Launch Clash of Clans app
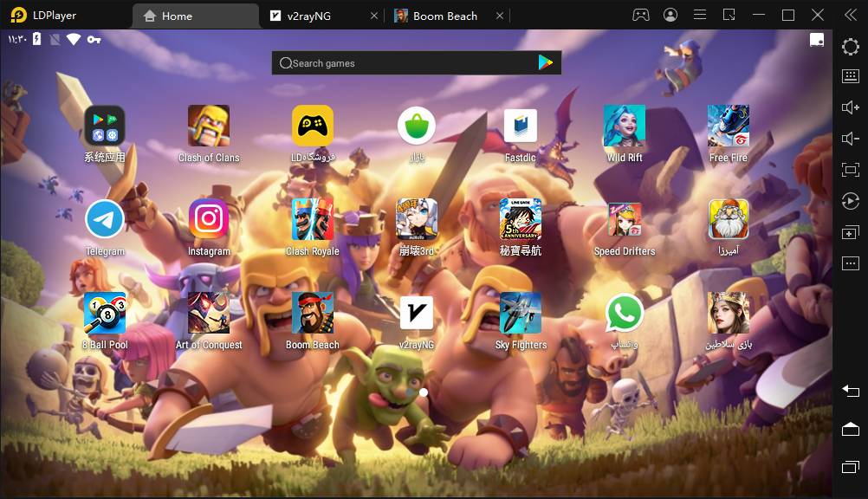The image size is (868, 499). click(x=209, y=126)
